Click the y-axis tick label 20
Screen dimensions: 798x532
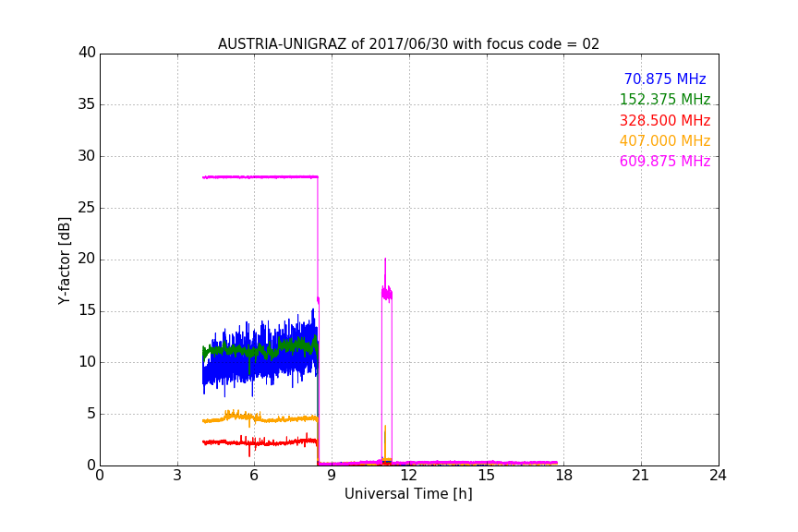point(87,259)
